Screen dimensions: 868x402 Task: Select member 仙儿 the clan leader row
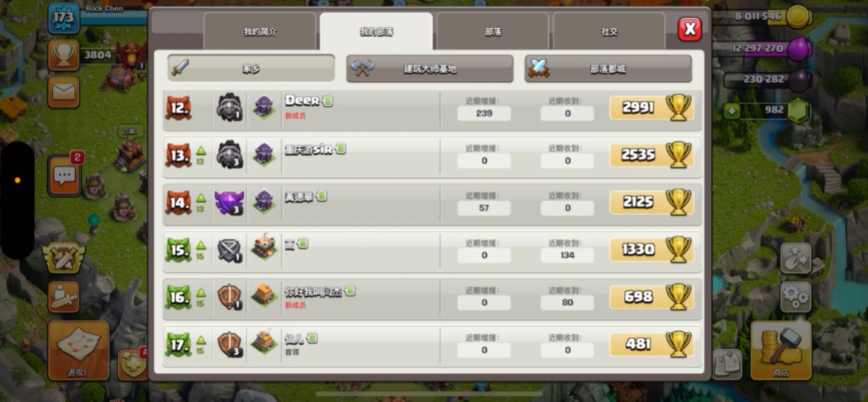pos(432,347)
